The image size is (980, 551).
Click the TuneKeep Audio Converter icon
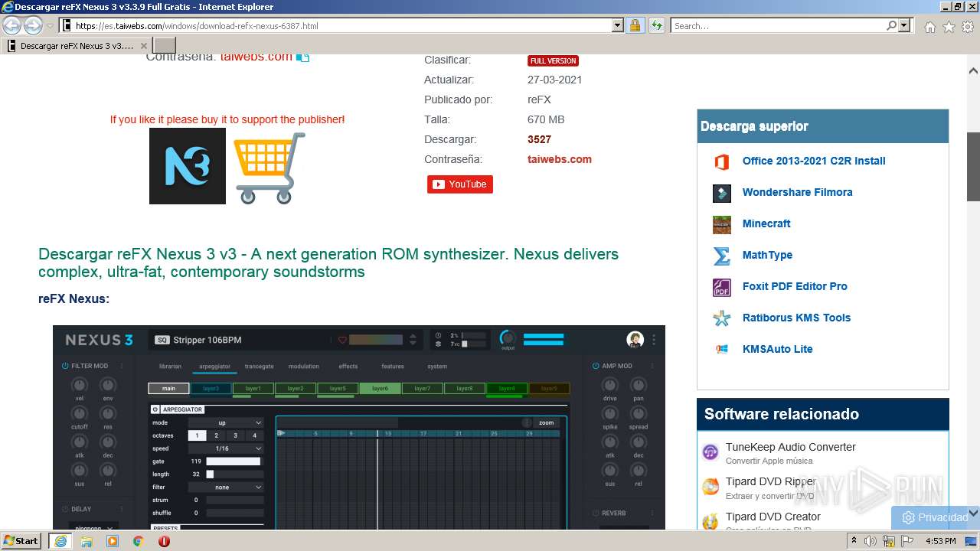[711, 452]
